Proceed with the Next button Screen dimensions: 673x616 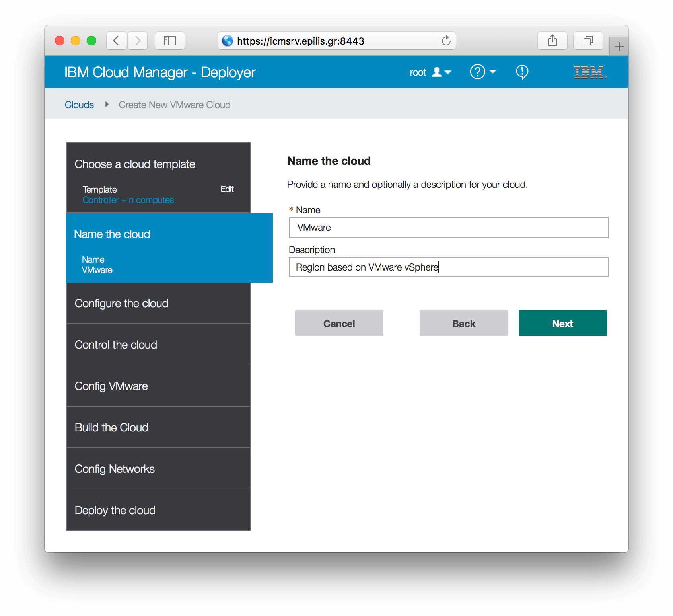point(562,323)
